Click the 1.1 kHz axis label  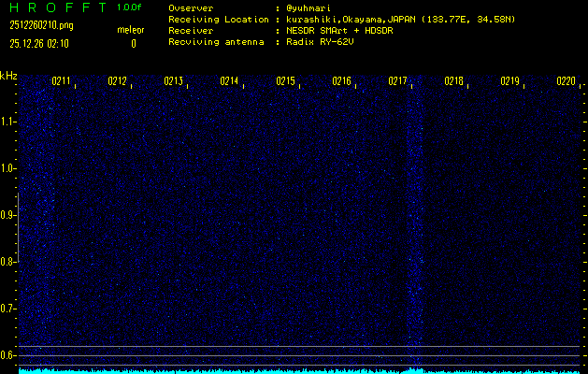(x=7, y=122)
